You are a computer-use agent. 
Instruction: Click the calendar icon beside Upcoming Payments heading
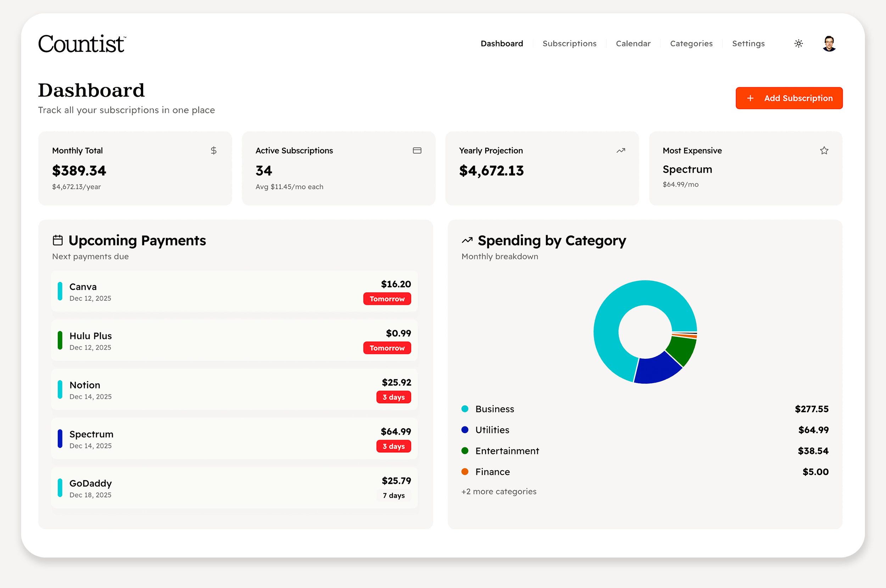click(x=58, y=241)
